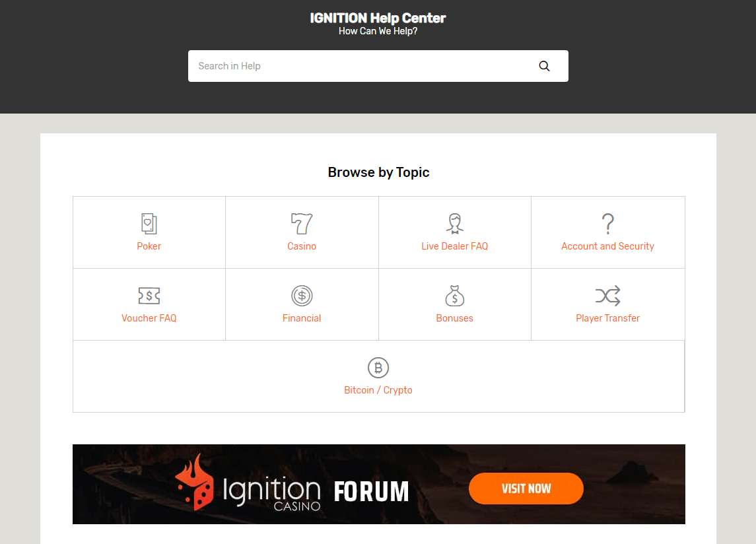Viewport: 756px width, 544px height.
Task: Click the VISIT NOW button
Action: (526, 489)
